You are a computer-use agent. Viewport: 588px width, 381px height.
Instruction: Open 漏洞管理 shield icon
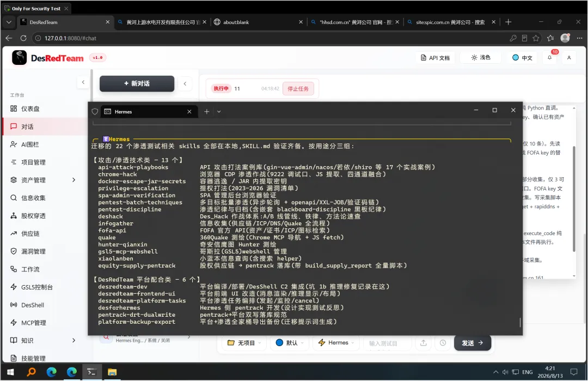[14, 251]
